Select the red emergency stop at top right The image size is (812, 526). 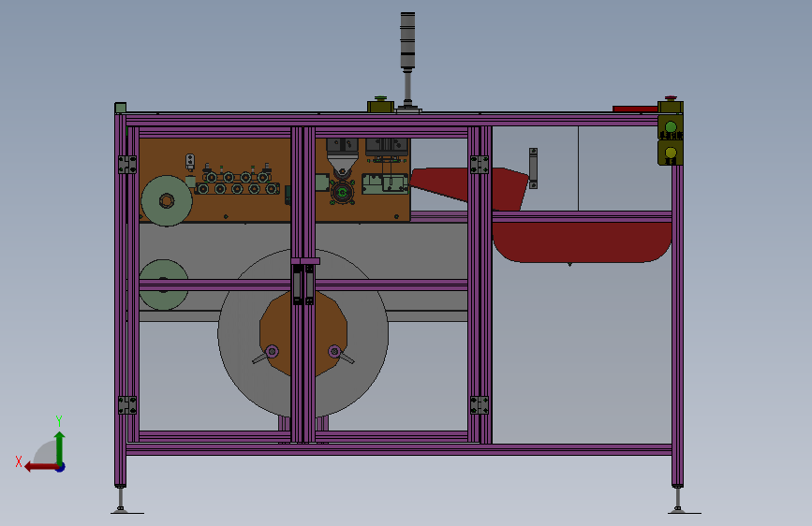(x=671, y=98)
